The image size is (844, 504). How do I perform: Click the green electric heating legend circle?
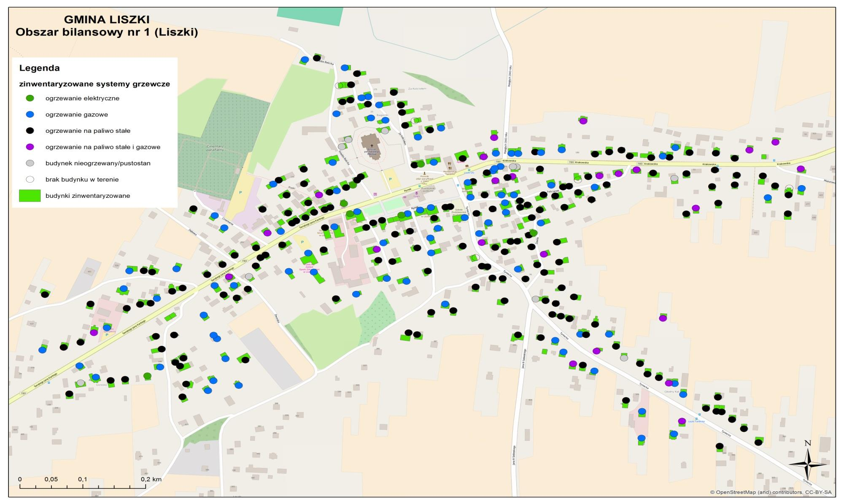click(30, 98)
